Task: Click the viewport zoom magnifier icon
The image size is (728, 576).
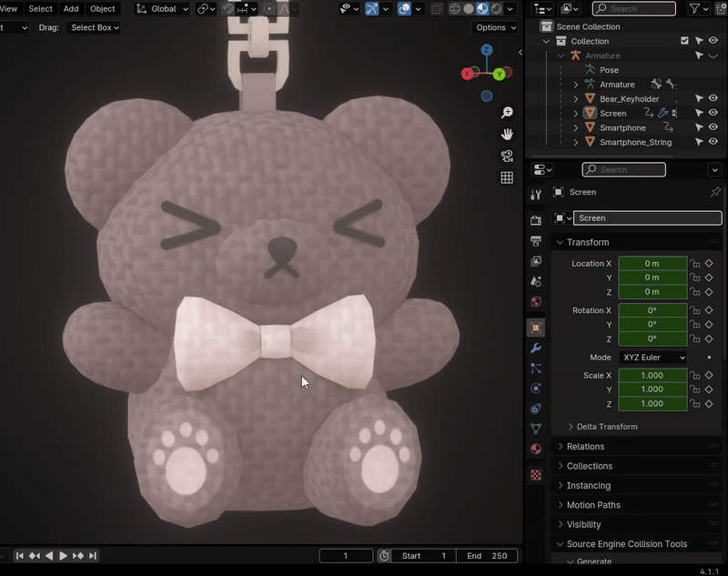Action: coord(507,113)
